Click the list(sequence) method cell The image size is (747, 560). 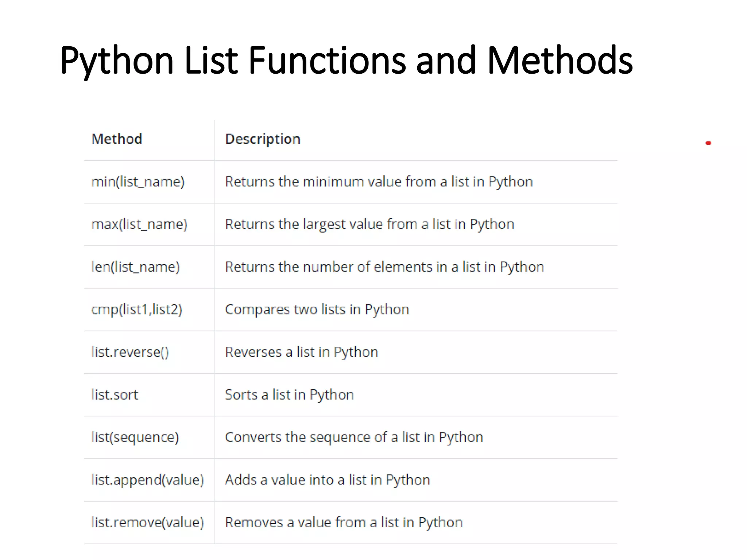(x=135, y=437)
